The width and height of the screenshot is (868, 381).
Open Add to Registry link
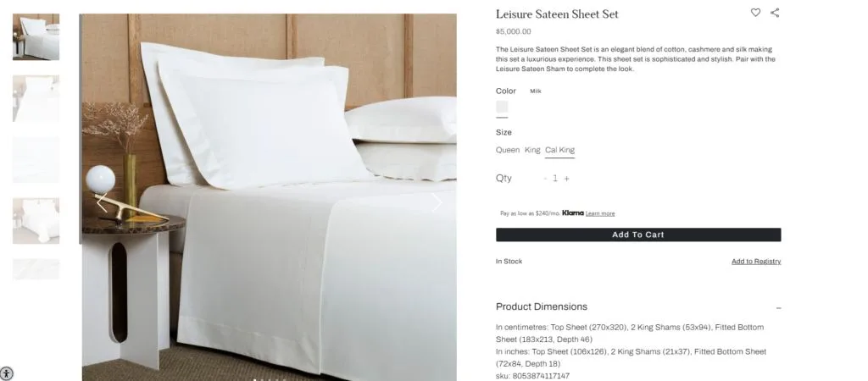click(x=756, y=262)
